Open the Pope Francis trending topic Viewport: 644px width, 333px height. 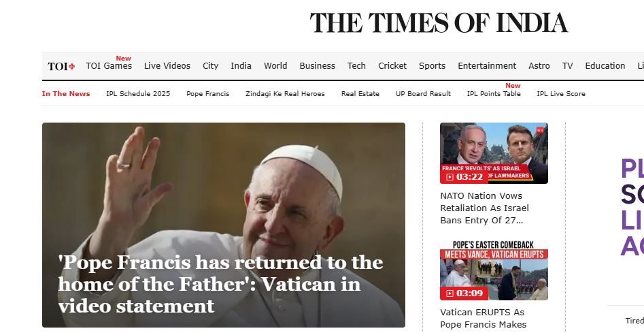pyautogui.click(x=208, y=94)
